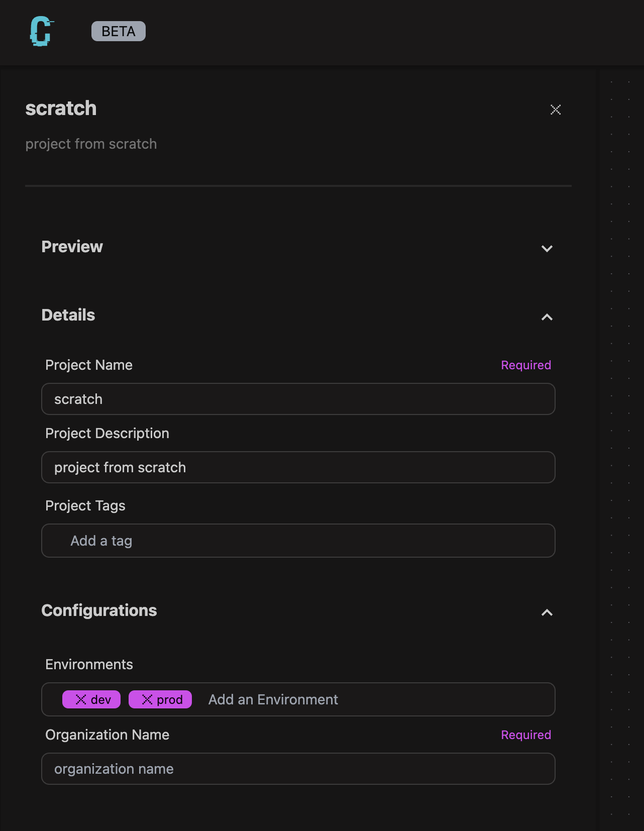
Task: Collapse the Details section chevron
Action: (x=547, y=317)
